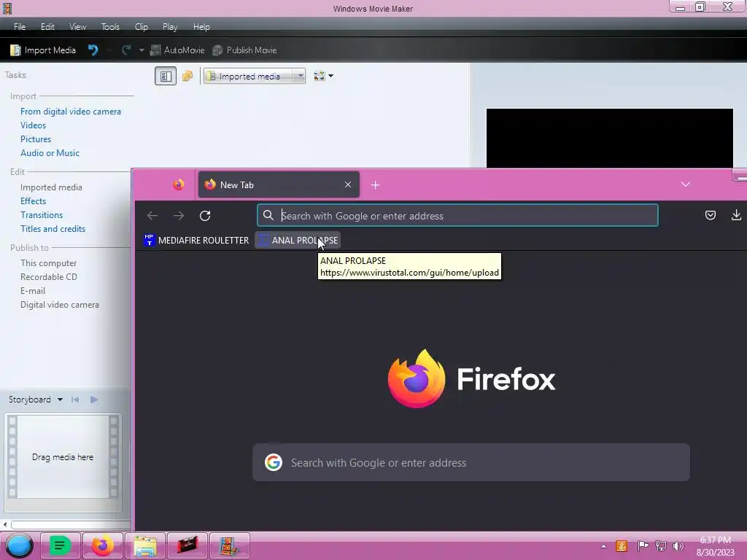Publish to Digital video camera

[x=60, y=304]
